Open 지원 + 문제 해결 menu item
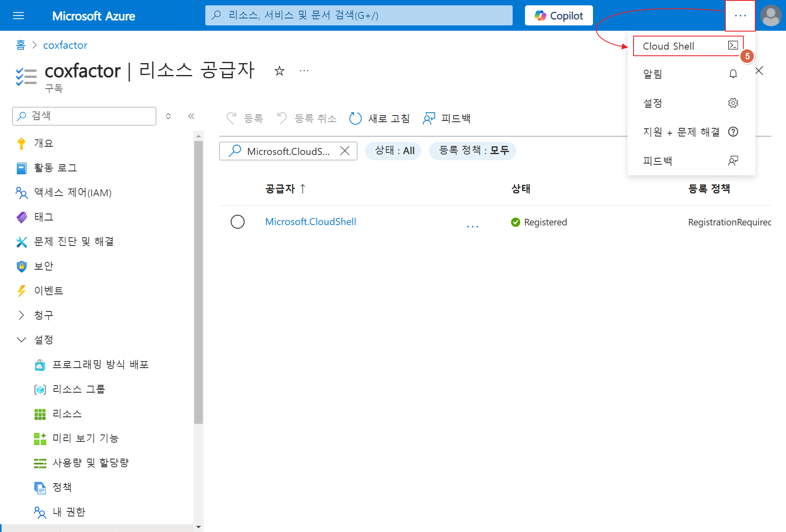 [x=691, y=132]
